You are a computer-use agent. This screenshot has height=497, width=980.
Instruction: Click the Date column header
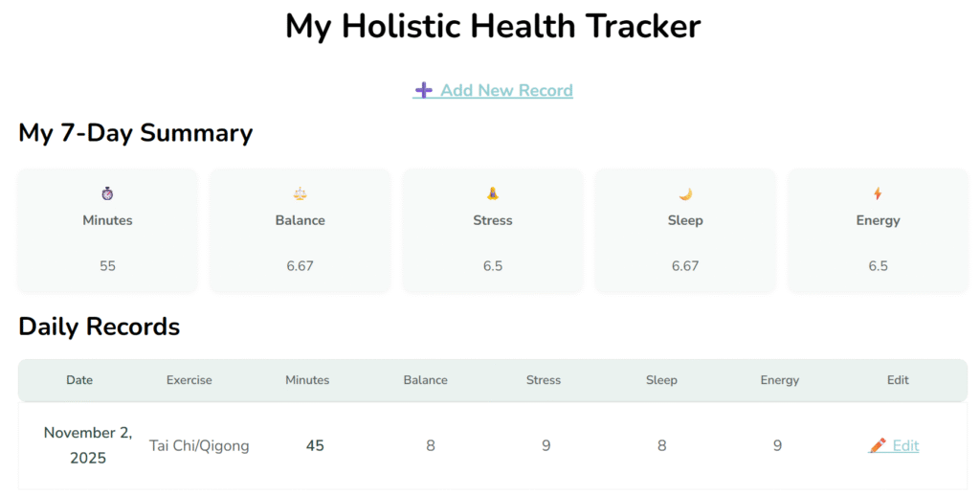pyautogui.click(x=79, y=380)
